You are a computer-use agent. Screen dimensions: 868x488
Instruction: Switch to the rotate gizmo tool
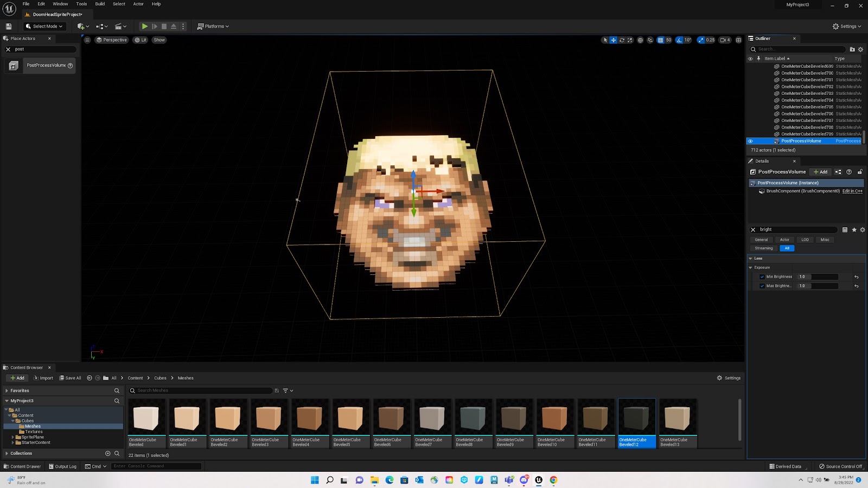pos(622,40)
